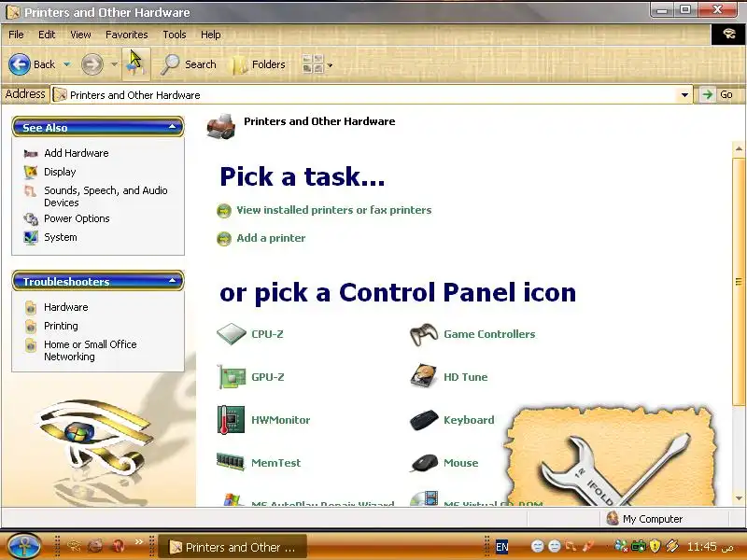Expand quick launch chevron in taskbar
The height and width of the screenshot is (560, 747).
(138, 541)
